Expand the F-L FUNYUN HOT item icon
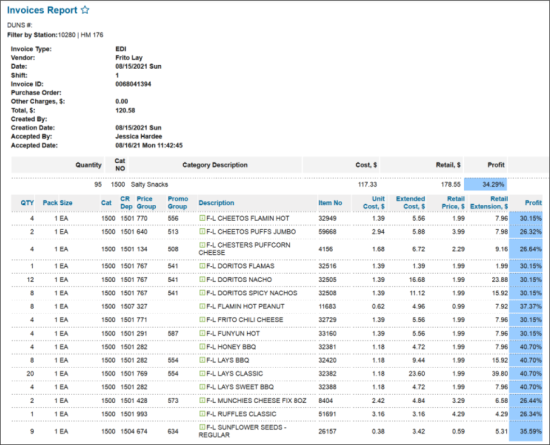550x445 pixels. tap(202, 333)
